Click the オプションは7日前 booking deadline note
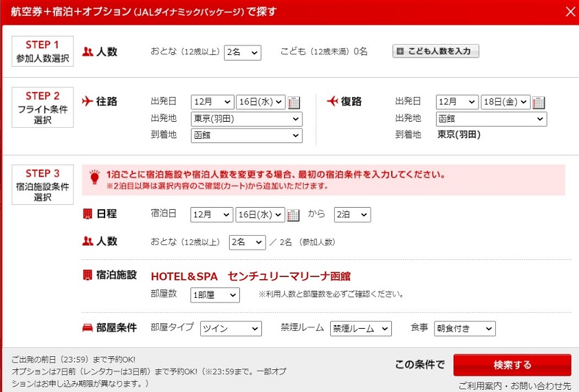 coord(149,378)
